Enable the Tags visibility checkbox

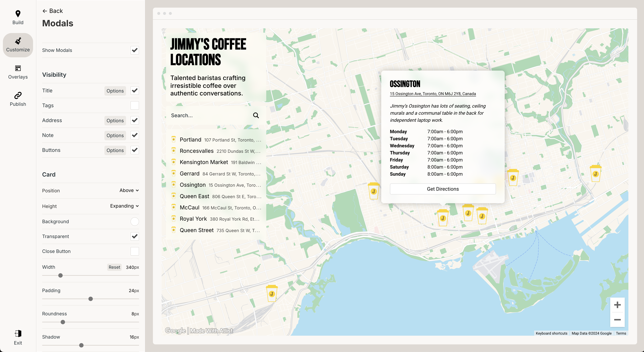[135, 105]
